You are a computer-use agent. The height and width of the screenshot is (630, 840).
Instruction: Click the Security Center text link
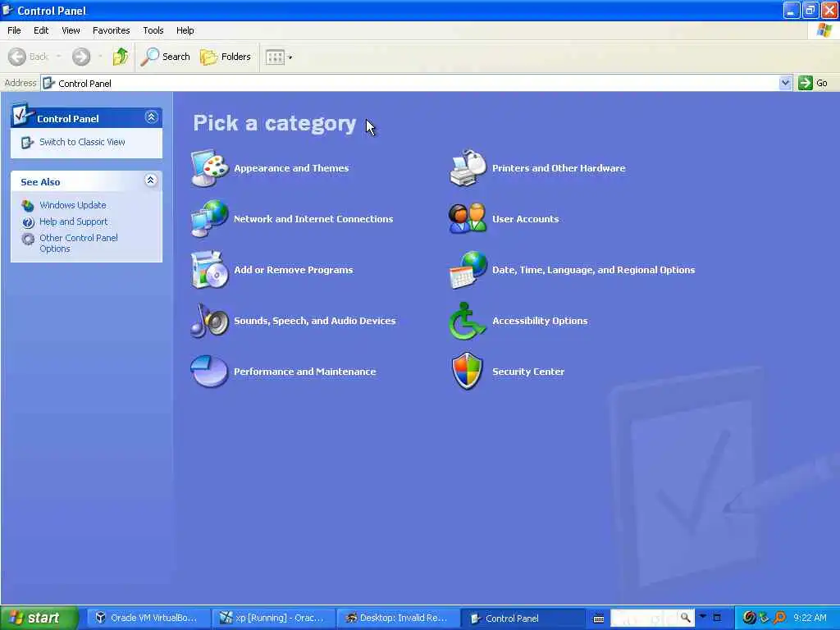tap(528, 372)
